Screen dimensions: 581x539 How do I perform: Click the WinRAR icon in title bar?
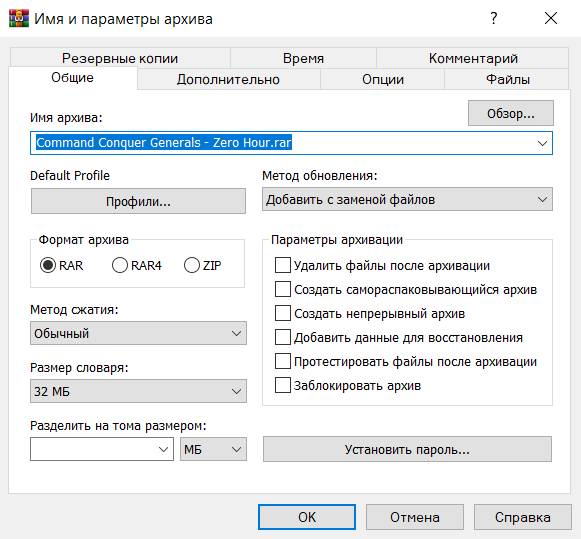[19, 18]
